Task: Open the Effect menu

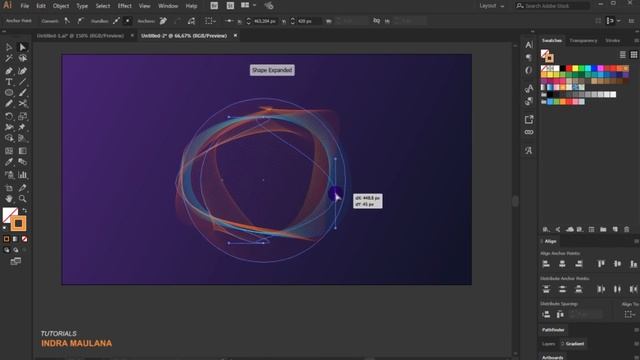Action: tap(124, 6)
